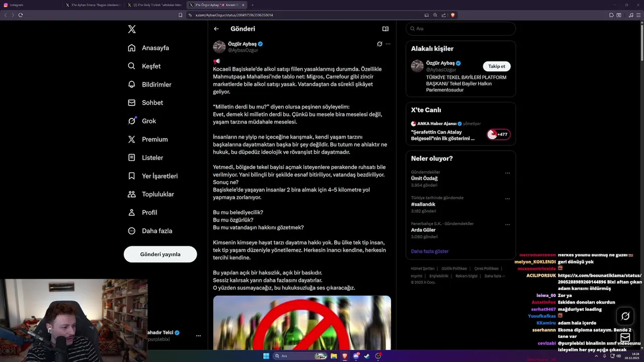Viewport: 644px width, 362px height.
Task: Open Çerez Politikası footer link
Action: click(487, 268)
